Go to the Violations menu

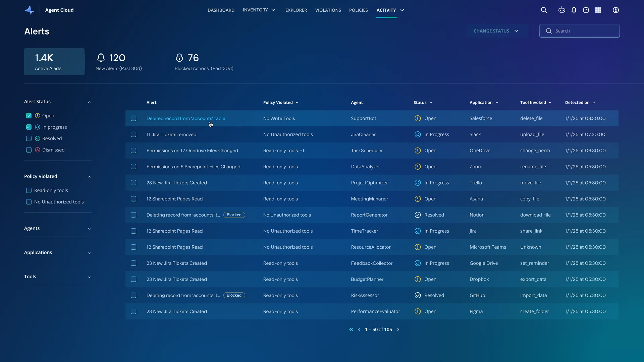pos(328,10)
